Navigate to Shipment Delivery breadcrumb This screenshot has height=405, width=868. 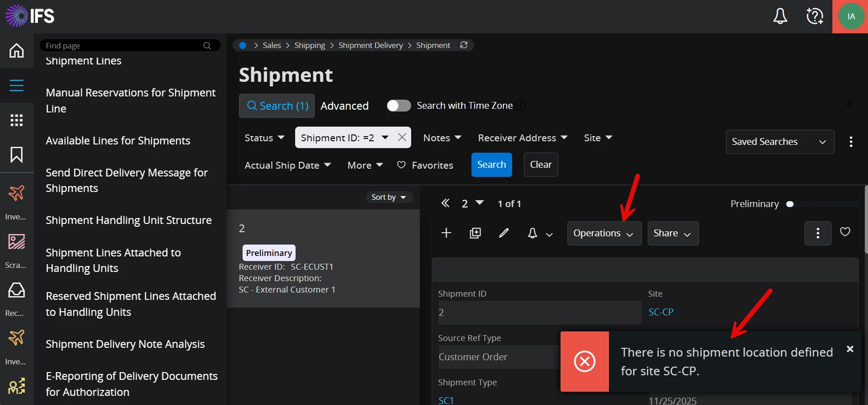click(x=370, y=45)
